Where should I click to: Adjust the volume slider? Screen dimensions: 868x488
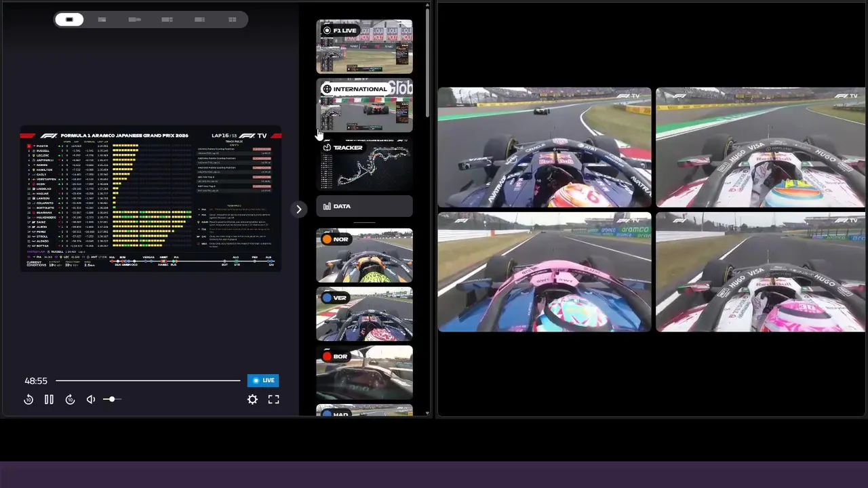[x=112, y=399]
